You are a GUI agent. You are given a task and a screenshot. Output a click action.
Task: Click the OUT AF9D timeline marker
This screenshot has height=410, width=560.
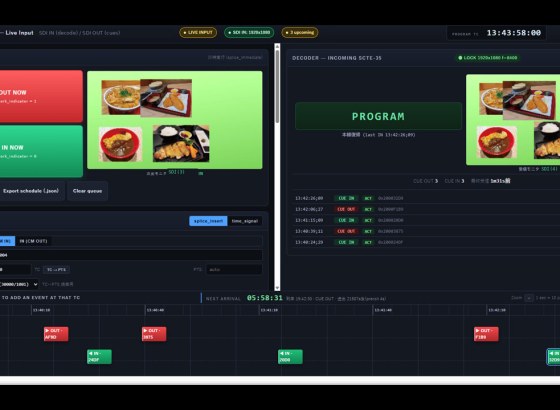(x=56, y=334)
